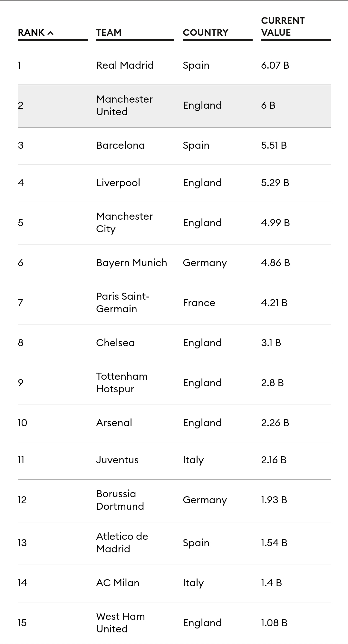Open the West Ham United entry
The image size is (348, 644).
[121, 623]
